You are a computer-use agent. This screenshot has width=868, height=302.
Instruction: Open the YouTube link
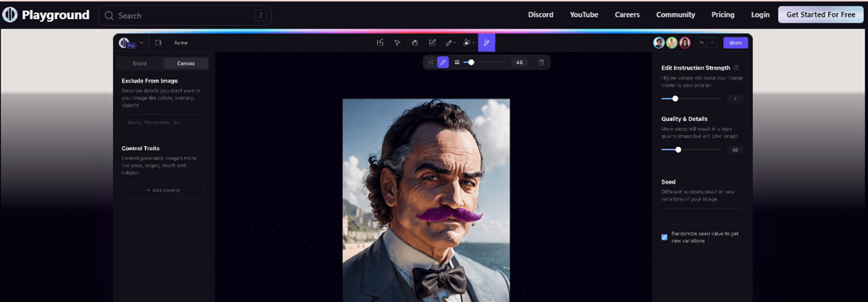click(584, 15)
